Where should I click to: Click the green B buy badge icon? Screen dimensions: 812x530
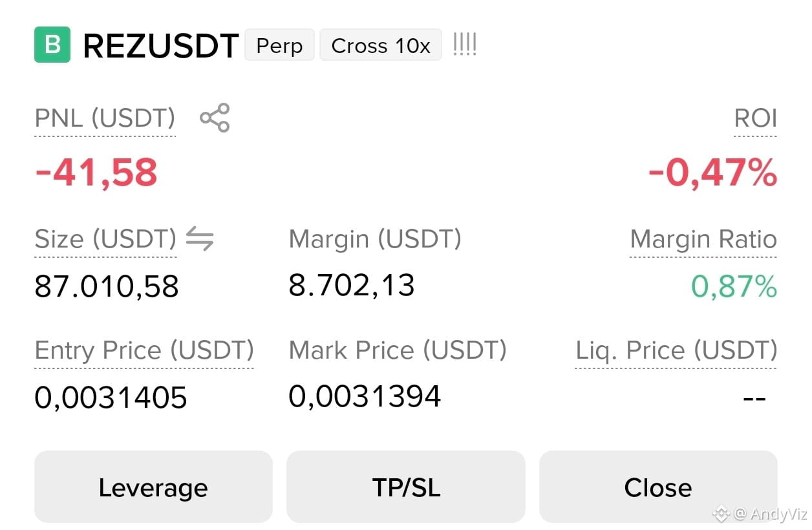[x=52, y=45]
